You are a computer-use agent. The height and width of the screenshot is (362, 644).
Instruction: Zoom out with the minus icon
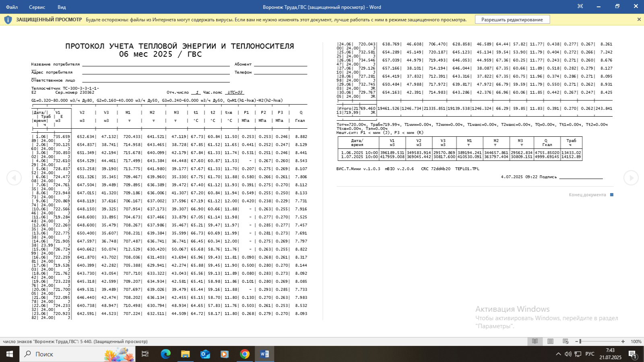576,341
